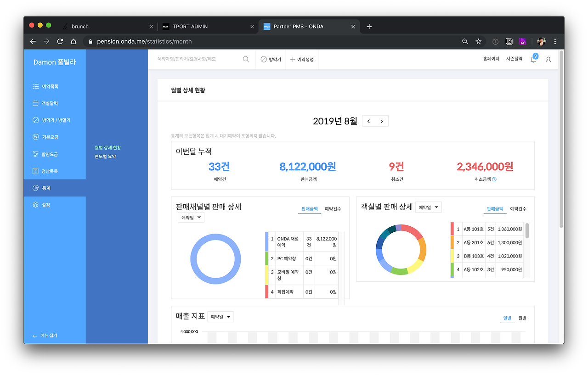Viewport: 588px width, 375px height.
Task: Select 예약건수 tab in 객실별 panel
Action: pos(518,209)
